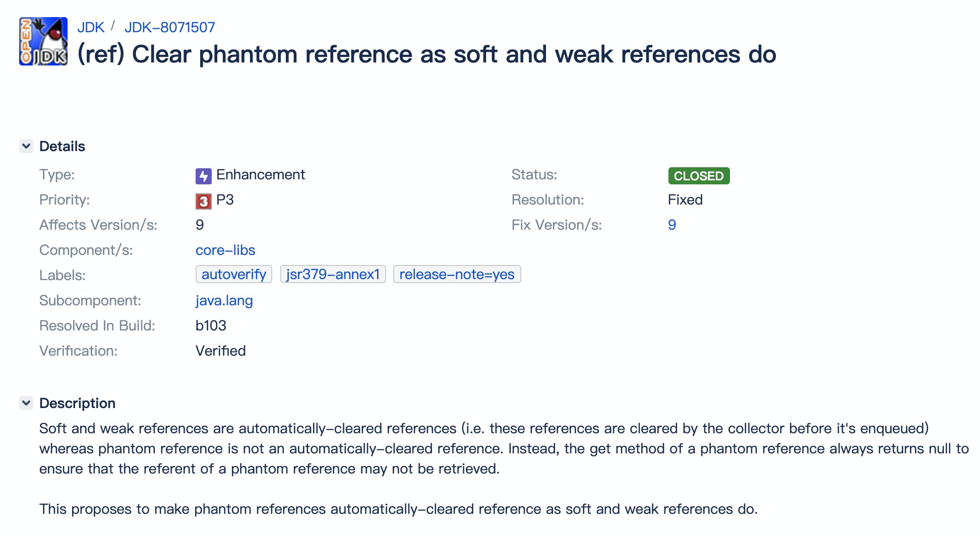The width and height of the screenshot is (980, 536).
Task: Click the Enhancement type icon
Action: click(x=203, y=176)
